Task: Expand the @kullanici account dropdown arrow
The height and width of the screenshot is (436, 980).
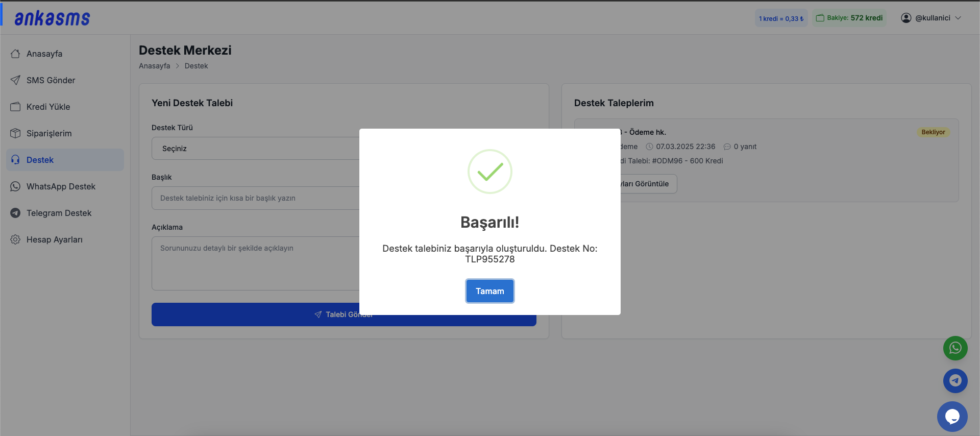Action: point(958,18)
